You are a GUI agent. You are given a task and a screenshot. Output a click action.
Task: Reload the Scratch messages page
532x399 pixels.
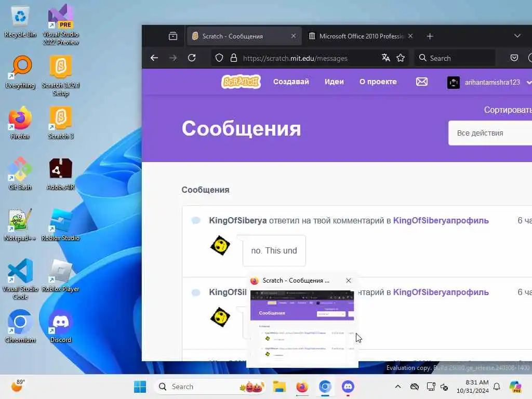(x=192, y=58)
